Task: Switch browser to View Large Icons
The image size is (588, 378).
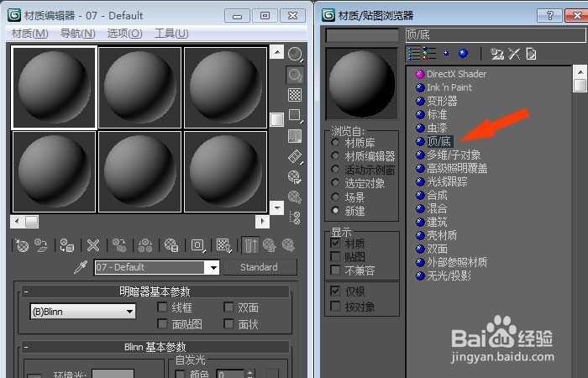Action: pyautogui.click(x=464, y=54)
